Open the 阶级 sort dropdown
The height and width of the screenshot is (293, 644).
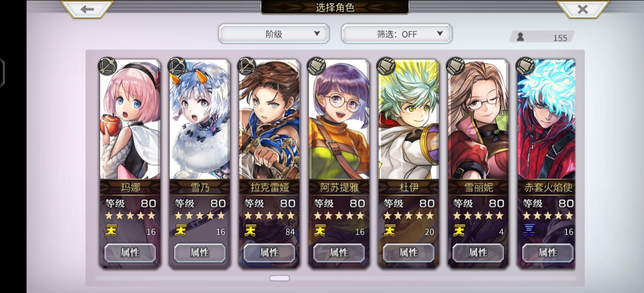click(x=274, y=34)
